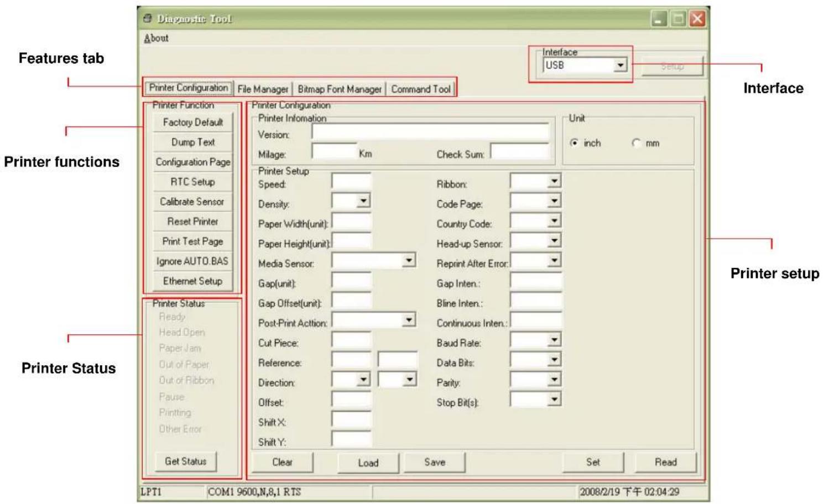Screen dimensions: 824x504
Task: Expand the Density dropdown
Action: pos(363,201)
